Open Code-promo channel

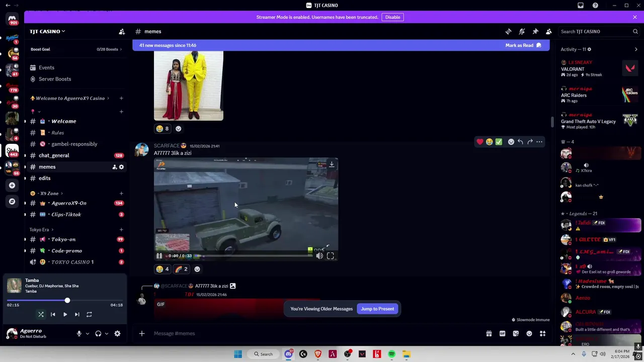pos(76,250)
